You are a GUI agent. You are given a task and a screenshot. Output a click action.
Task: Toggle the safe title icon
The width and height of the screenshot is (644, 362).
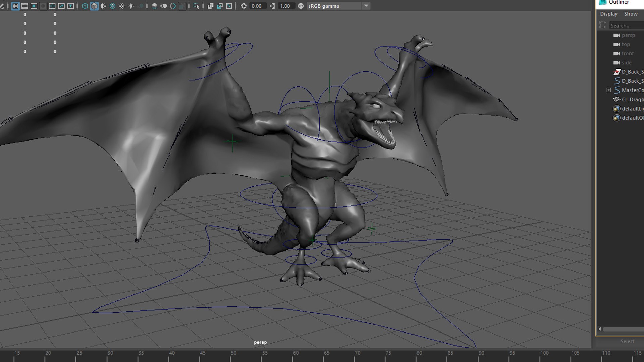[71, 6]
